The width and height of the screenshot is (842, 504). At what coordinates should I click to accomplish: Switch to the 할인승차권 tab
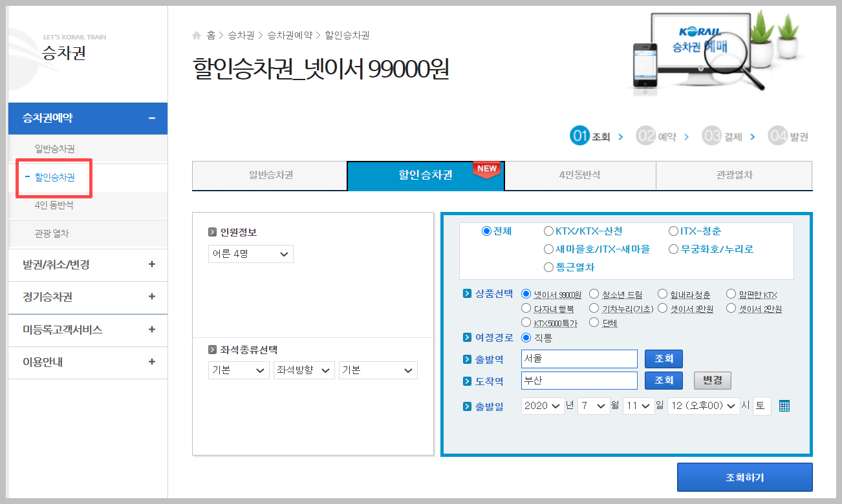[x=426, y=175]
